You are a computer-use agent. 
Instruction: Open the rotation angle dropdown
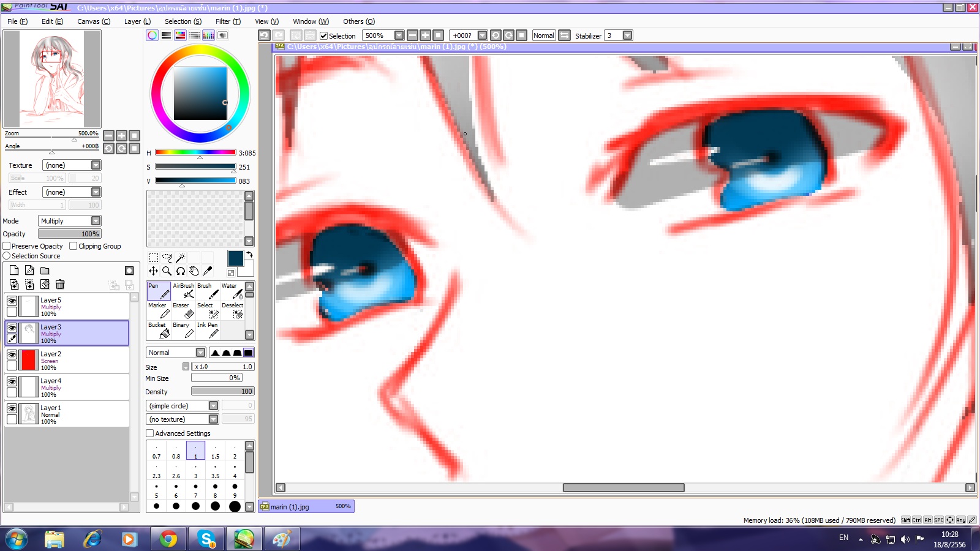pos(482,36)
